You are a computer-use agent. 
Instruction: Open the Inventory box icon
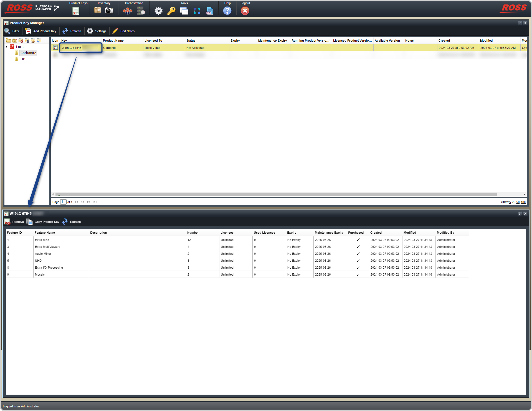point(97,10)
